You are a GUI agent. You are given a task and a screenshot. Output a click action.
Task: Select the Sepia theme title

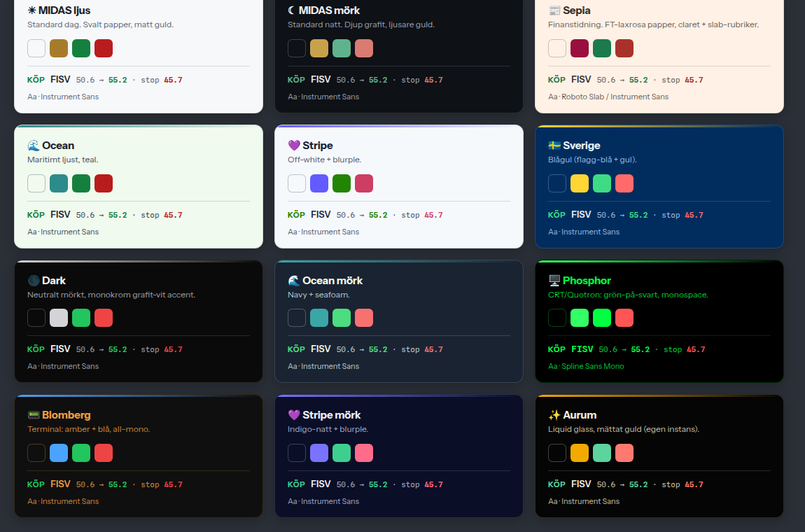point(577,10)
